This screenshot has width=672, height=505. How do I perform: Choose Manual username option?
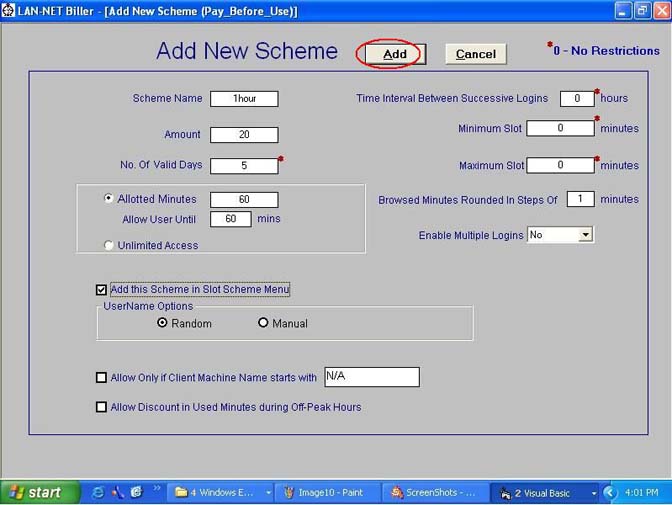264,323
